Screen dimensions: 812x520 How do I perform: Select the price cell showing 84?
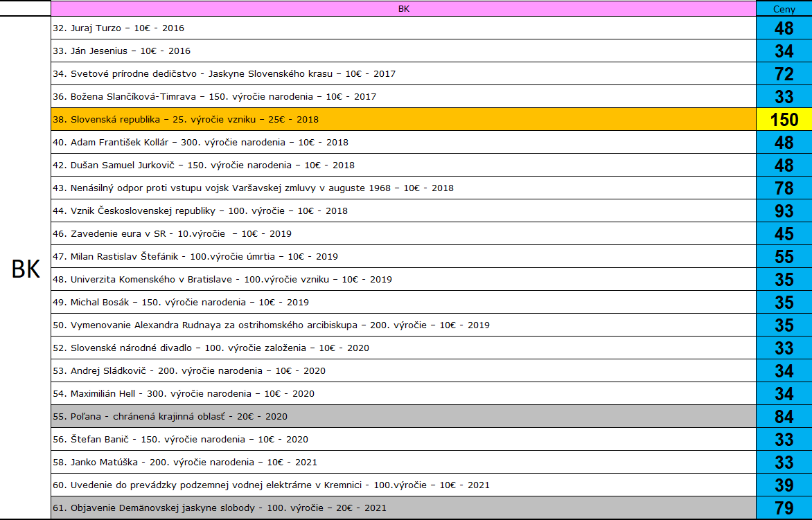tap(784, 417)
